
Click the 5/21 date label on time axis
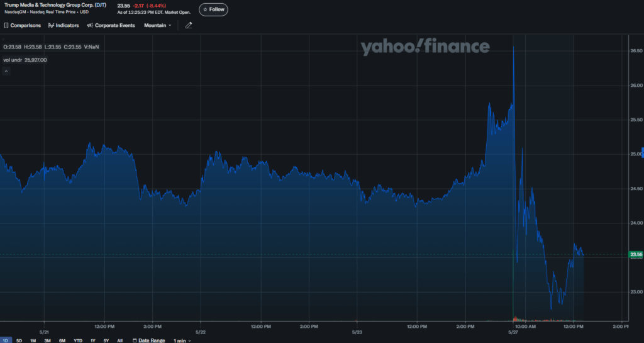click(44, 332)
